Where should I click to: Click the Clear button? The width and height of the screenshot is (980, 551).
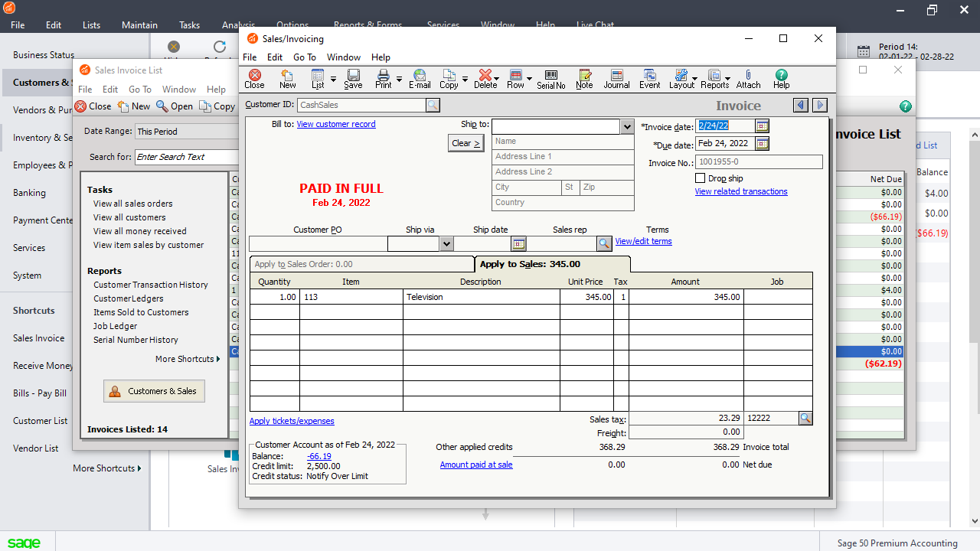coord(465,143)
